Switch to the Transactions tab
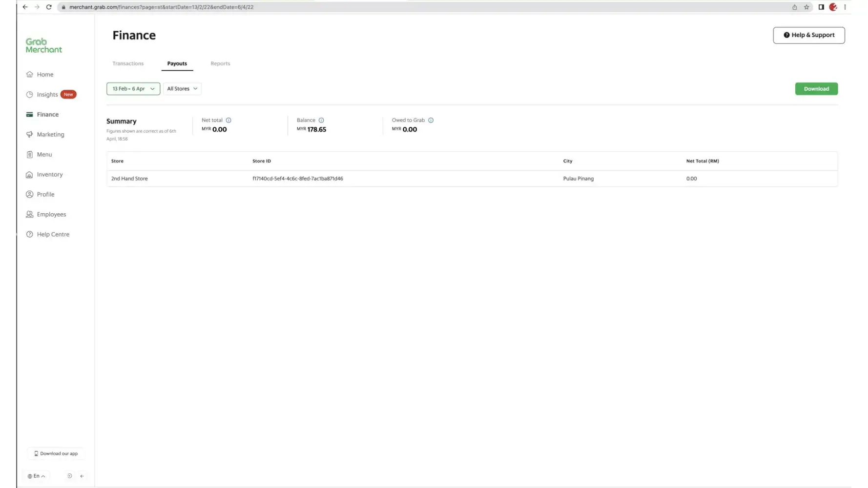 pyautogui.click(x=128, y=63)
